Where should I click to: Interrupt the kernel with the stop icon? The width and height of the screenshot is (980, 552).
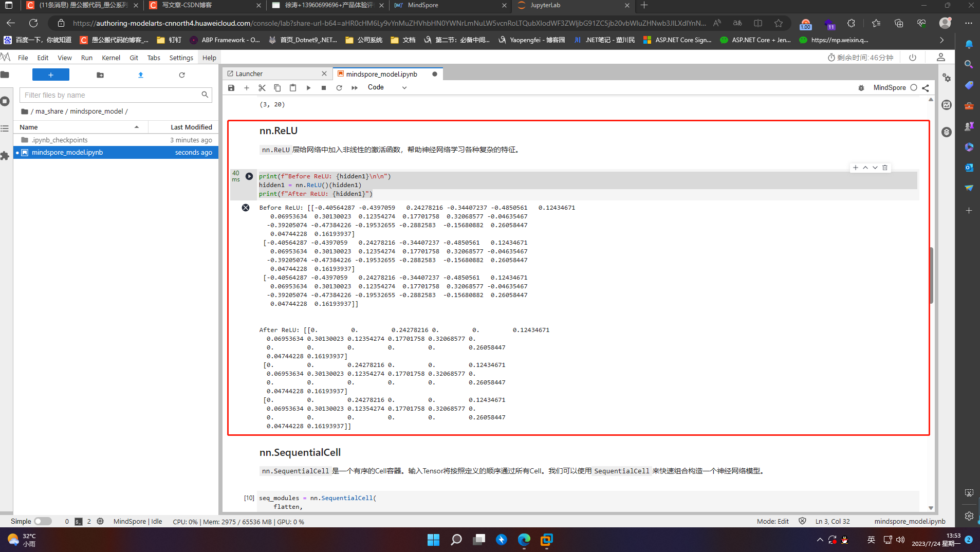(x=324, y=88)
